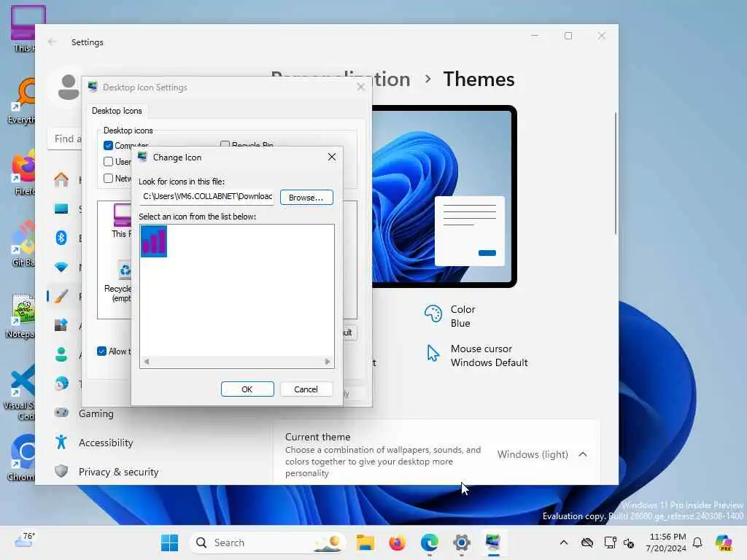
Task: Click OK in Change Icon dialog
Action: coord(247,389)
